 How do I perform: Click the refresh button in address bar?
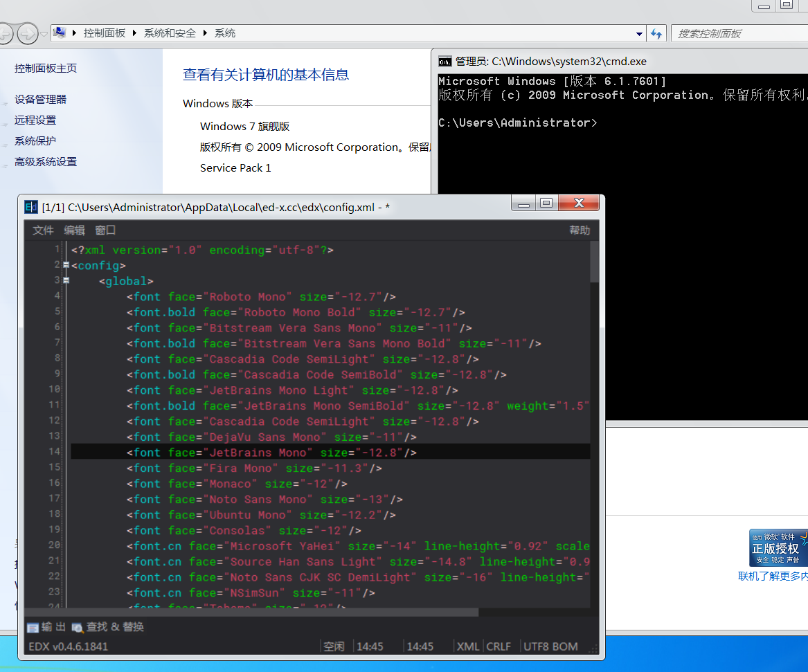[656, 33]
